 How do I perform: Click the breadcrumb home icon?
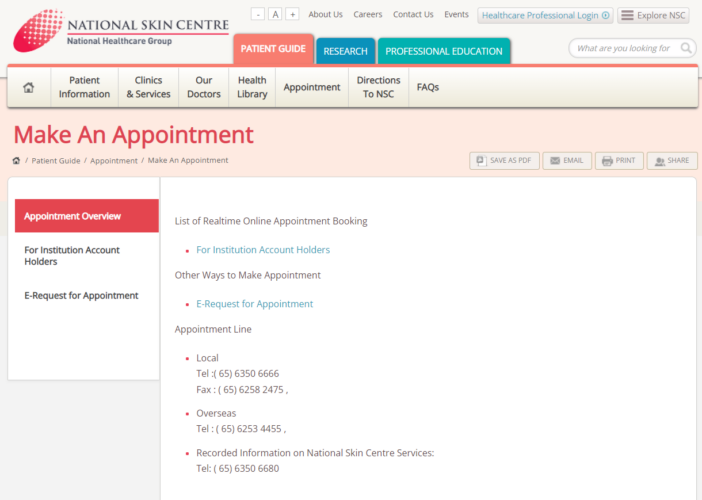tap(17, 161)
